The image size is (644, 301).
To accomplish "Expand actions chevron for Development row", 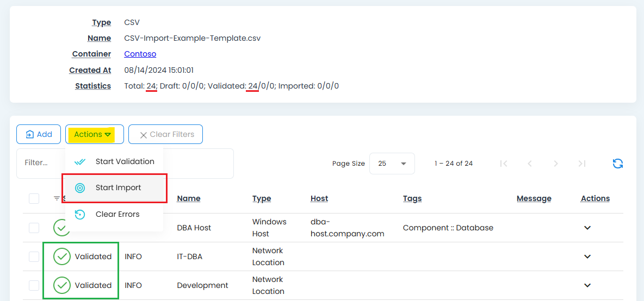I will pos(587,285).
